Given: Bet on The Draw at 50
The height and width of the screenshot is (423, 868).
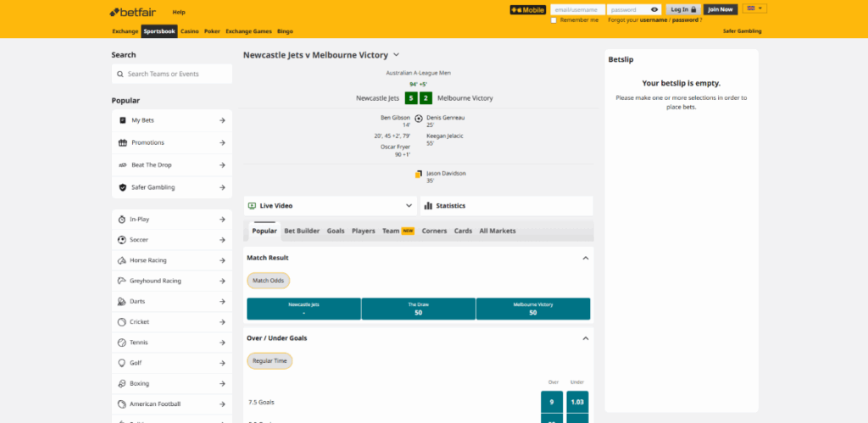Looking at the screenshot, I should pos(419,309).
